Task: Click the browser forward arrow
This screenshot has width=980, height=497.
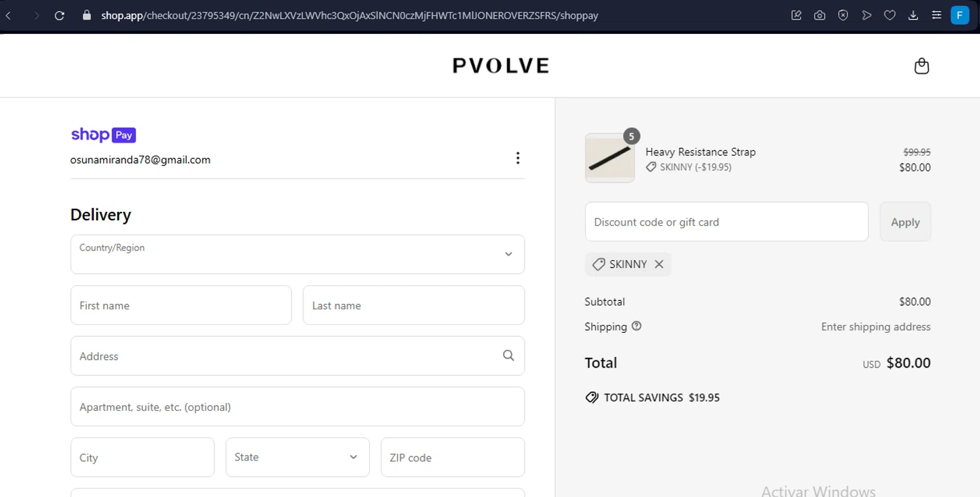Action: [x=36, y=15]
